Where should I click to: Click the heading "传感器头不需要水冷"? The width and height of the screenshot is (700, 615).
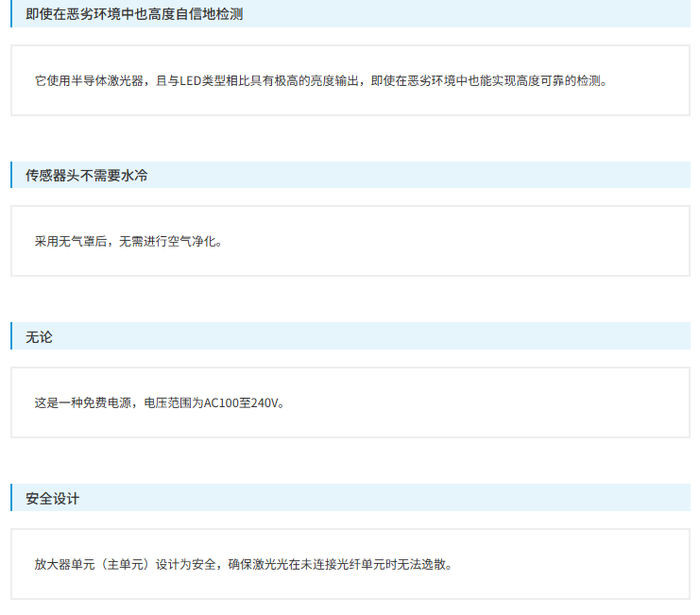(x=87, y=176)
